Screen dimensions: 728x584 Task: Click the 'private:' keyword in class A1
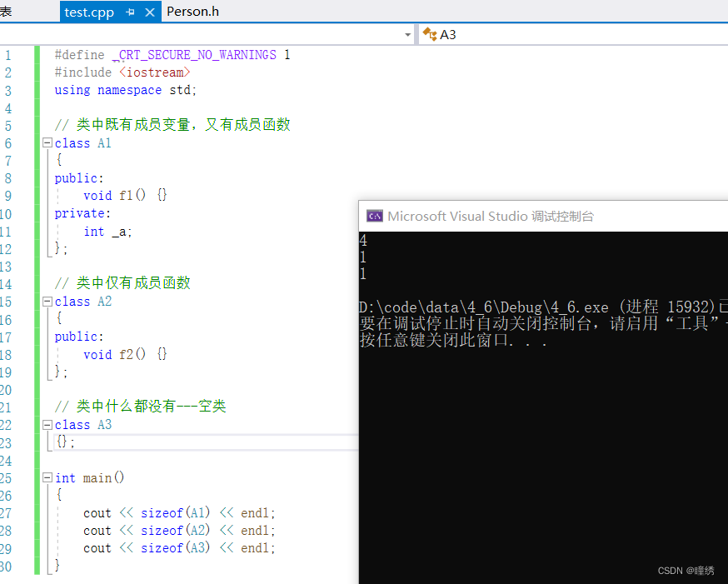tap(82, 213)
